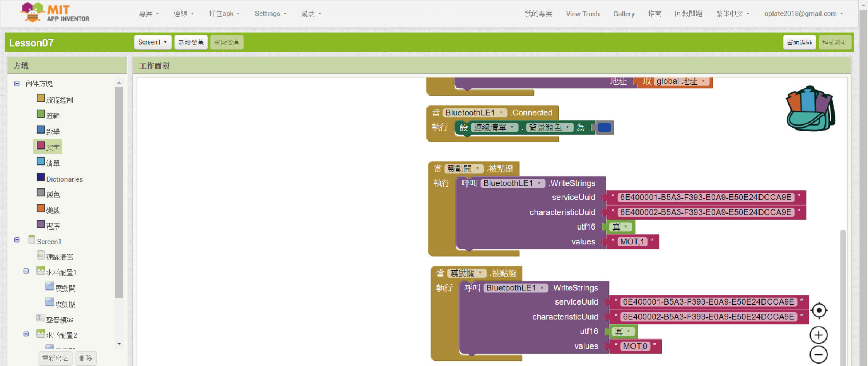Switch to 畫面編排 designer view
The width and height of the screenshot is (868, 366).
click(x=799, y=42)
